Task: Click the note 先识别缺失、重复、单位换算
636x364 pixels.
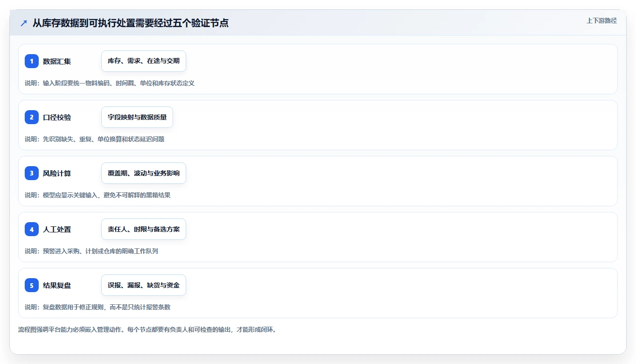Action: (x=95, y=139)
